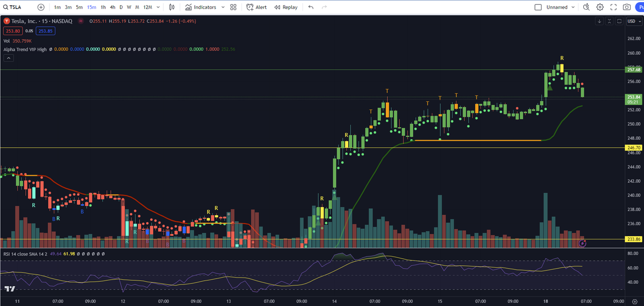
Task: Open the USD currency dropdown
Action: click(634, 21)
